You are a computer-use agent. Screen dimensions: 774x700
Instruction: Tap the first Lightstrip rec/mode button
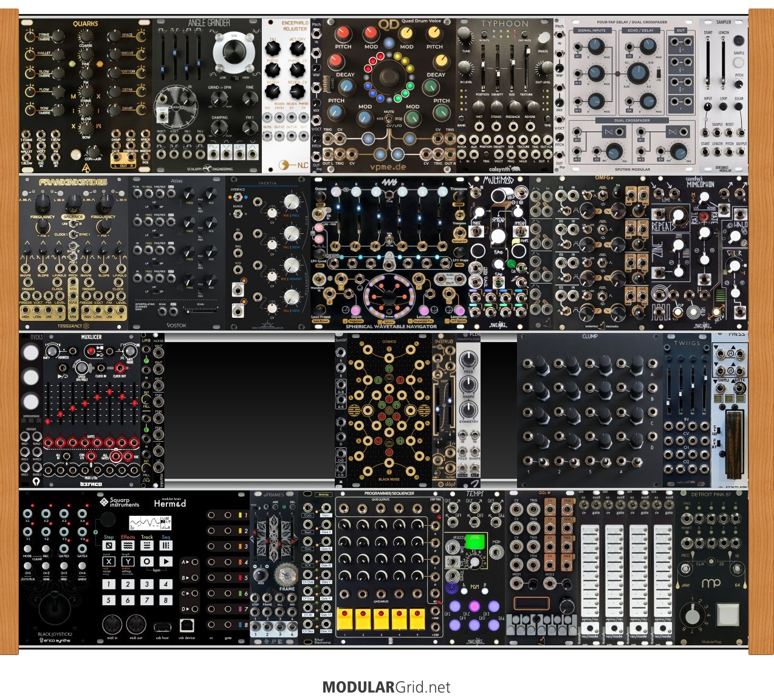click(589, 628)
